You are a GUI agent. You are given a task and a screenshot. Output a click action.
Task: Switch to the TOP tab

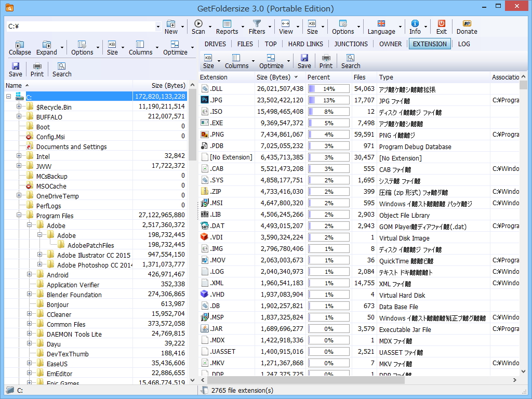[271, 44]
